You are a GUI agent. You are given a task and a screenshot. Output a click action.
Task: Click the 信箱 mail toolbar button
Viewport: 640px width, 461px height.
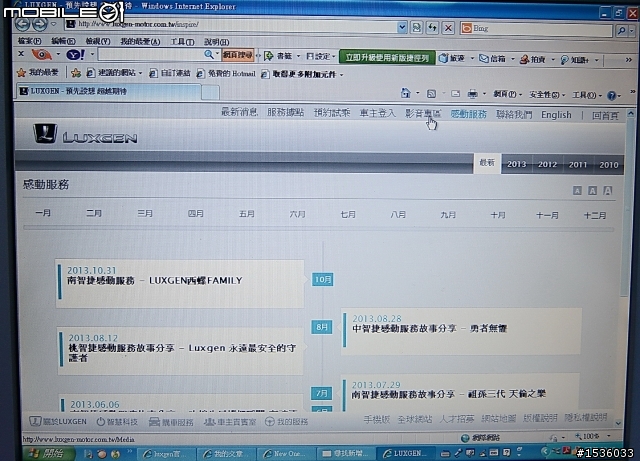pyautogui.click(x=493, y=59)
